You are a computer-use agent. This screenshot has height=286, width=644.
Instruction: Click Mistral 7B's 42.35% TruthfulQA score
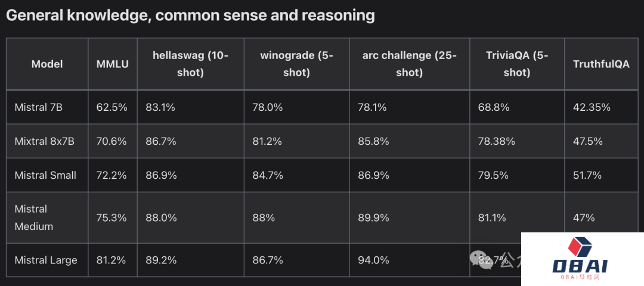tap(592, 107)
